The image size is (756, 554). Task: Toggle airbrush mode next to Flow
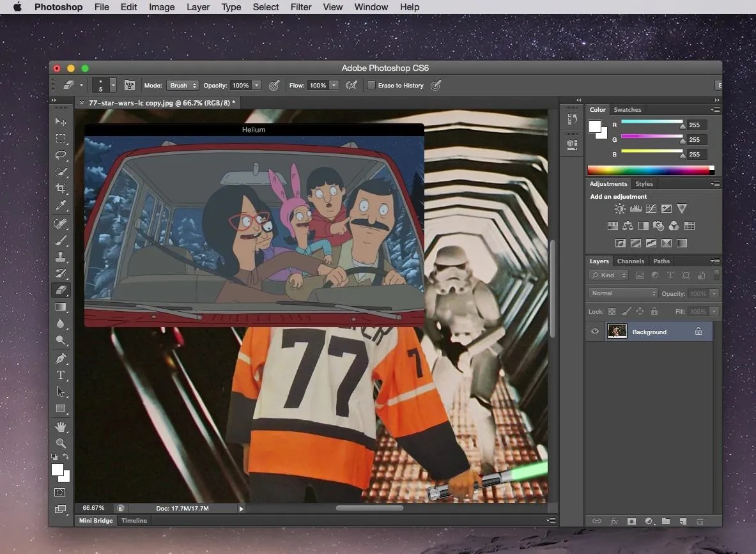coord(352,86)
